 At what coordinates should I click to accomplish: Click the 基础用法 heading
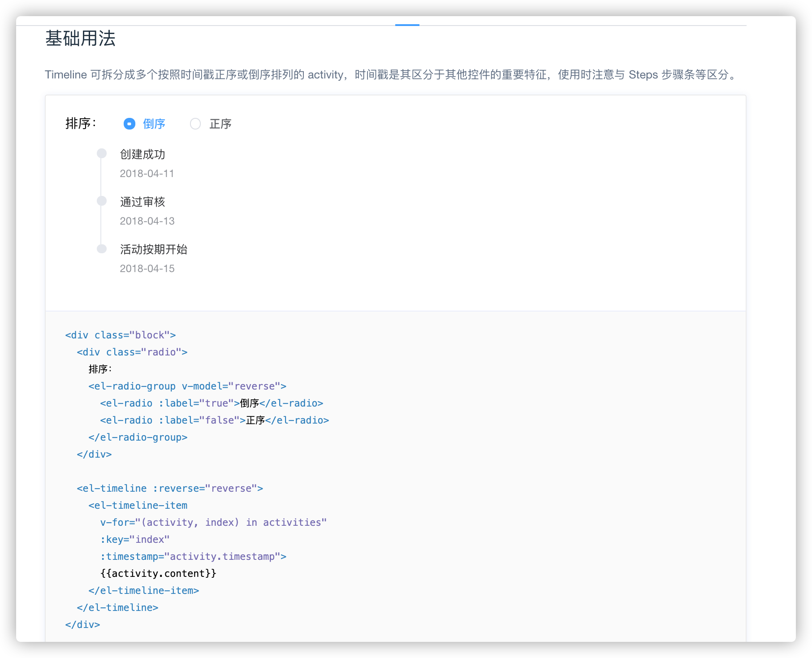[x=81, y=39]
